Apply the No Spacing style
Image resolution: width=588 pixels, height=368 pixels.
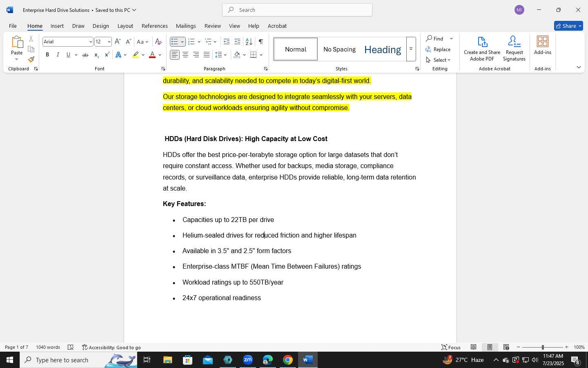[x=339, y=49]
